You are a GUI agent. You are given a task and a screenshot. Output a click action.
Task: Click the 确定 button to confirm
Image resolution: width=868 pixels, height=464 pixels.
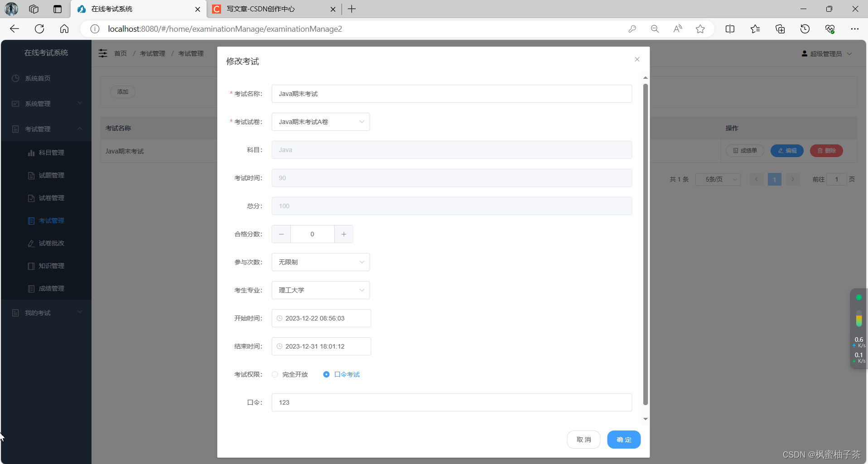[623, 439]
